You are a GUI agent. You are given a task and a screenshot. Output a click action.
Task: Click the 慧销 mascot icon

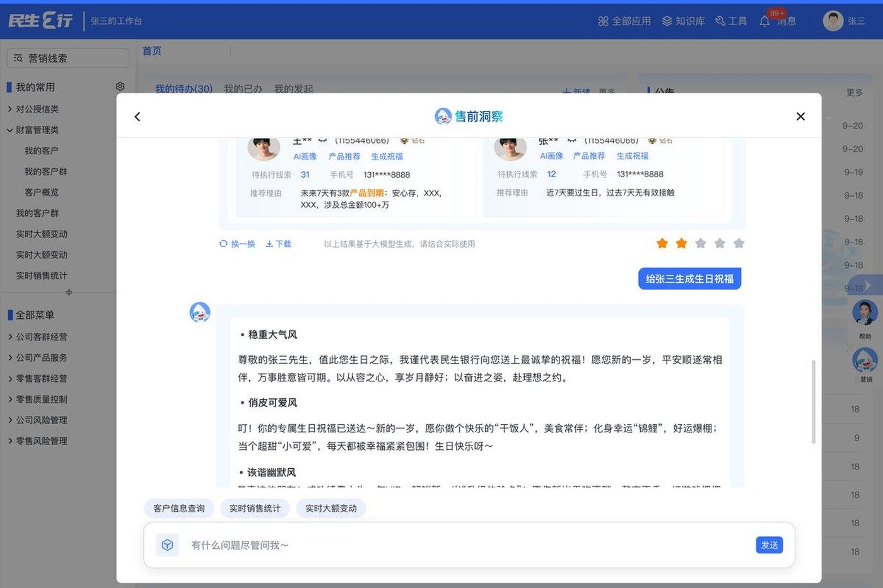[x=865, y=360]
